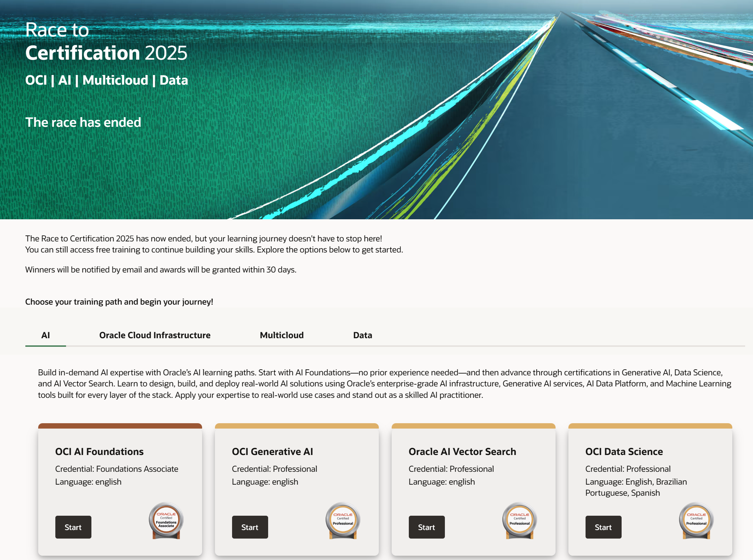Screen dimensions: 753x560
Task: Open the Oracle Cloud Infrastructure tab
Action: 155,335
